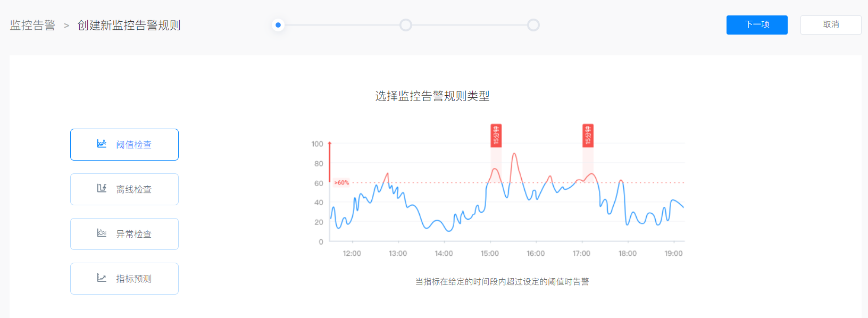Image resolution: width=868 pixels, height=318 pixels.
Task: Click the >60% threshold label on chart
Action: point(341,183)
